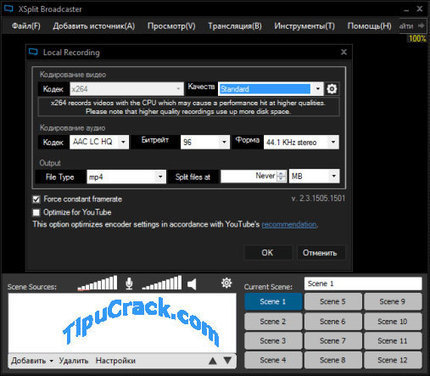Open source Настройки settings

point(115,361)
